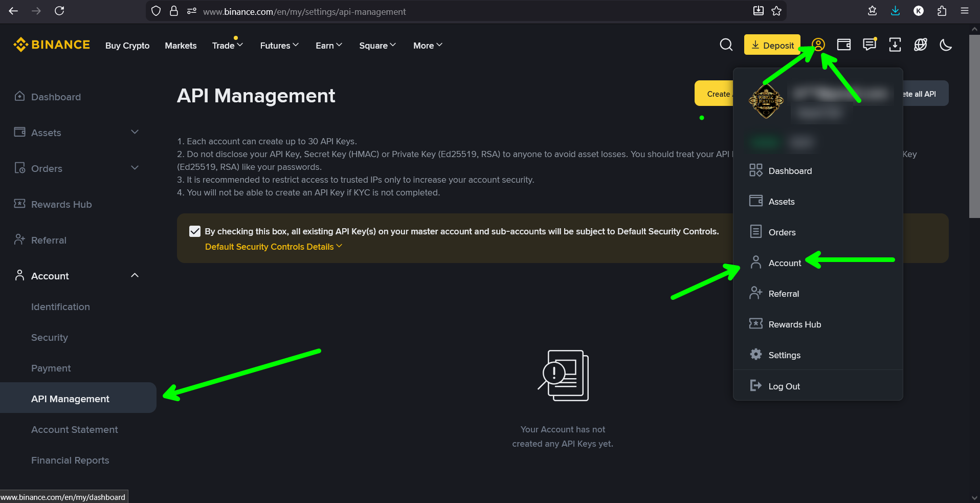
Task: Go back with browser back arrow
Action: [13, 11]
